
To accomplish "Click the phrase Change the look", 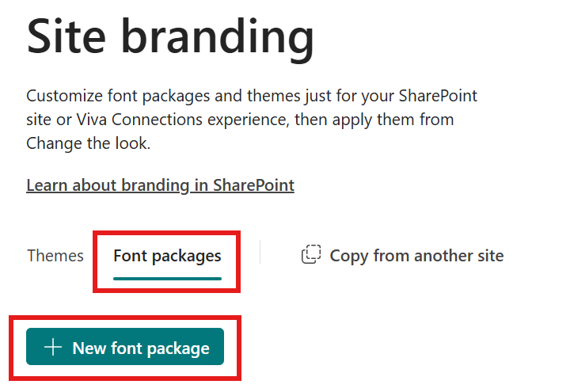I will click(89, 143).
